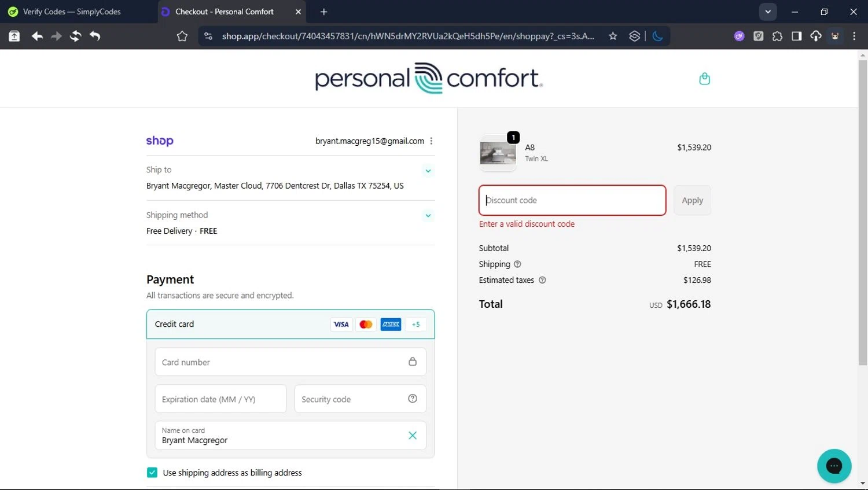The width and height of the screenshot is (868, 490).
Task: Click the Card number field
Action: point(290,362)
